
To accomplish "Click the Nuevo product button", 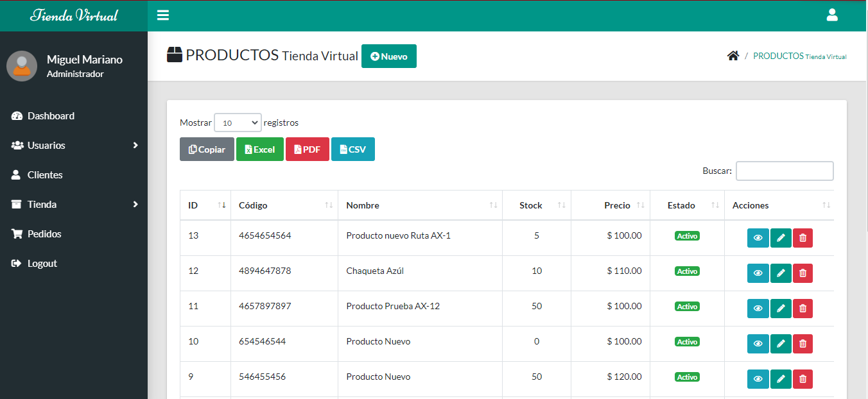I will click(389, 56).
